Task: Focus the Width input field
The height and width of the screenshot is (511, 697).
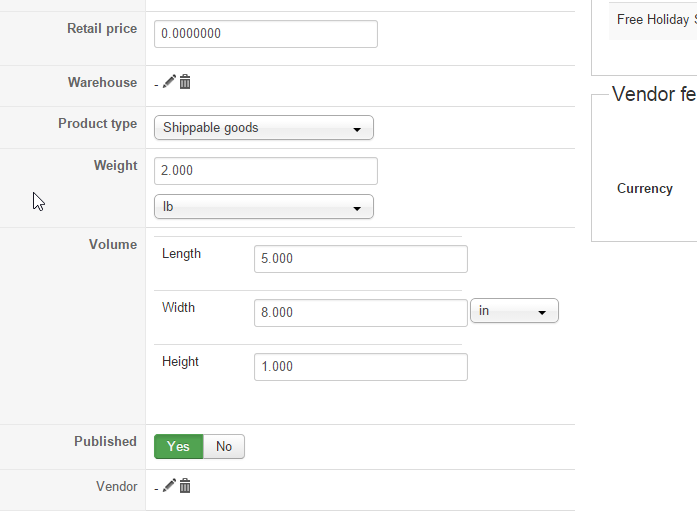Action: [x=360, y=313]
